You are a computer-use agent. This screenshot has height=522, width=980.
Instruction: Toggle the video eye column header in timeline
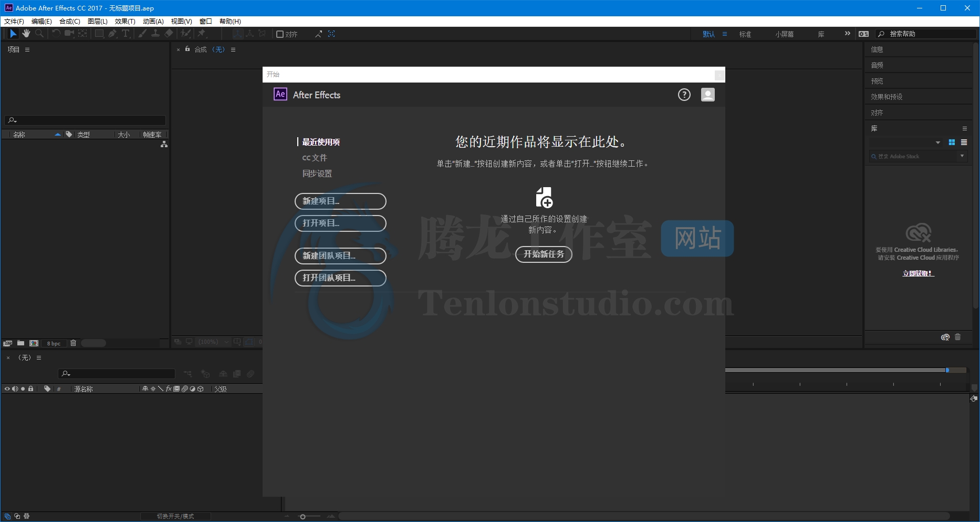coord(7,389)
